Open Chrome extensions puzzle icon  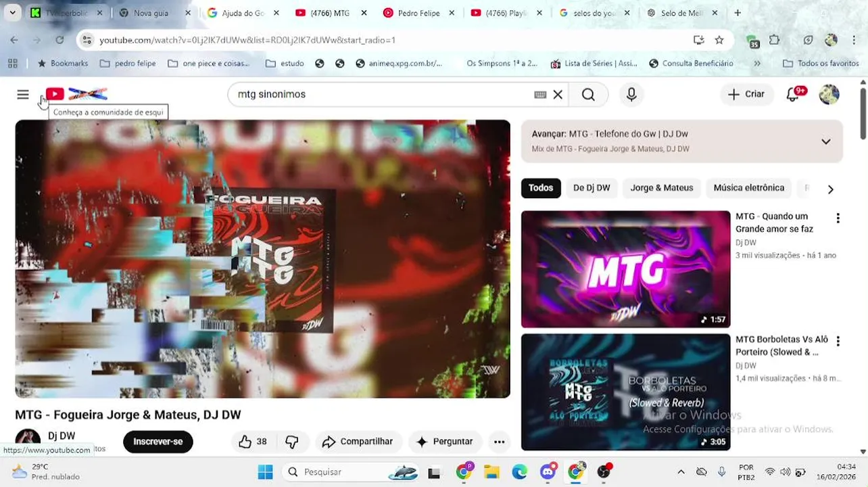pyautogui.click(x=775, y=40)
